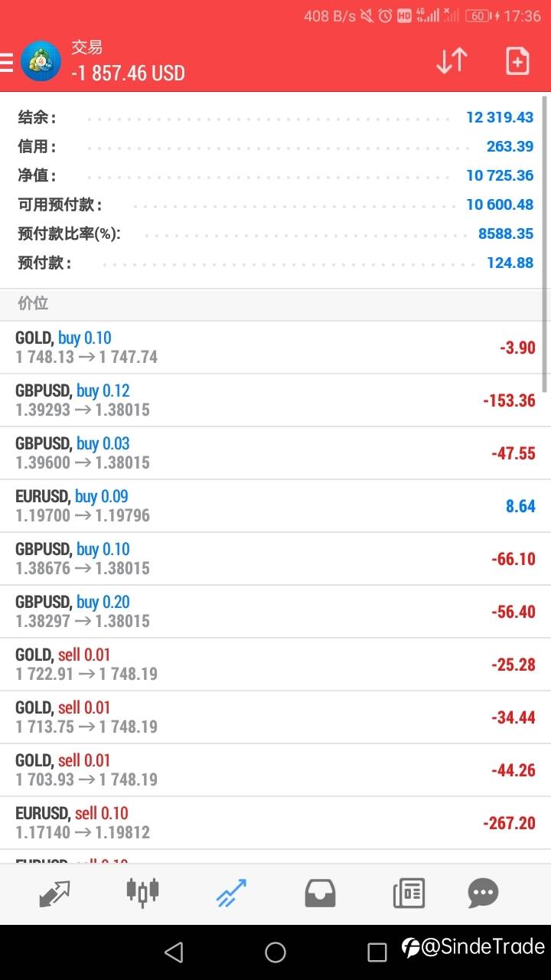Open the Quotes tab with arrows icon
The height and width of the screenshot is (980, 551).
click(54, 893)
